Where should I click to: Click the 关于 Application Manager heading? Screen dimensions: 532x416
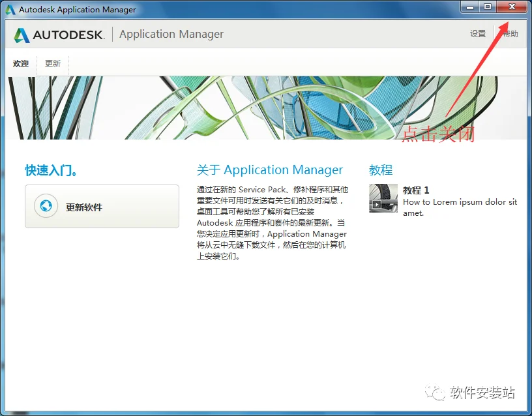tap(270, 170)
